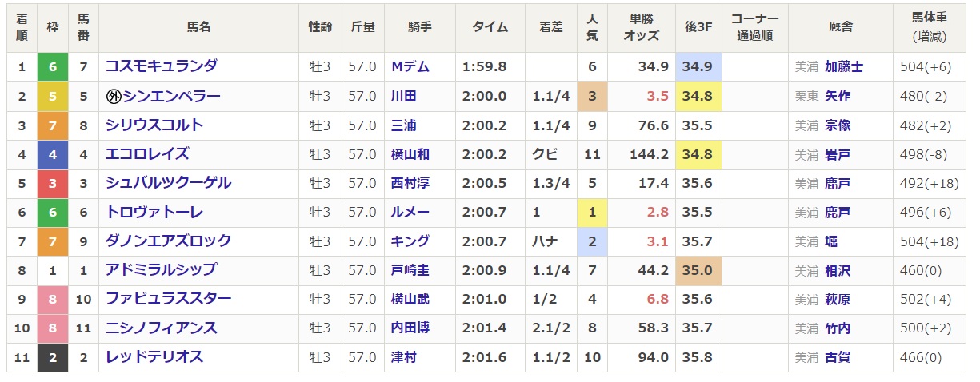This screenshot has width=980, height=382.
Task: Click the 馬名 column header
Action: point(198,27)
